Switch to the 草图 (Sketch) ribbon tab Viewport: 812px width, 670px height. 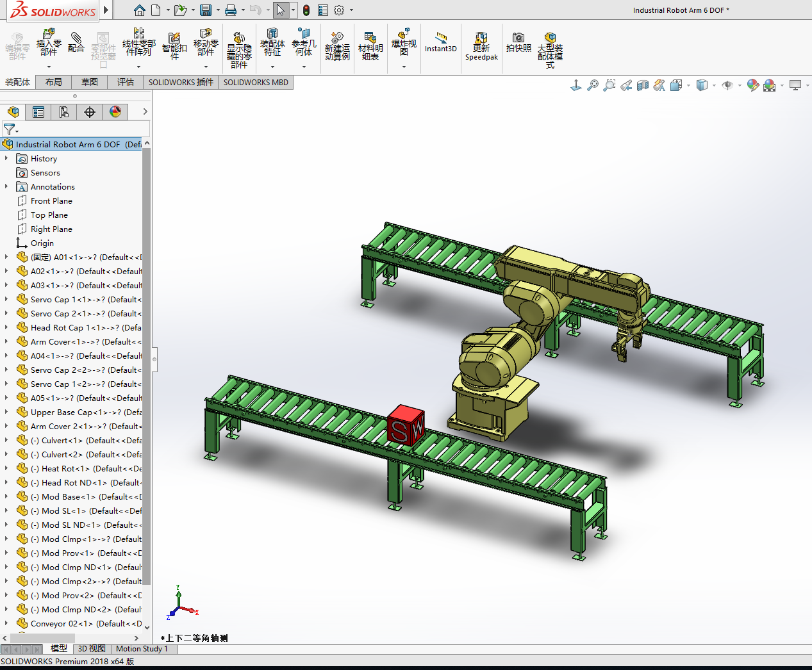click(x=90, y=82)
